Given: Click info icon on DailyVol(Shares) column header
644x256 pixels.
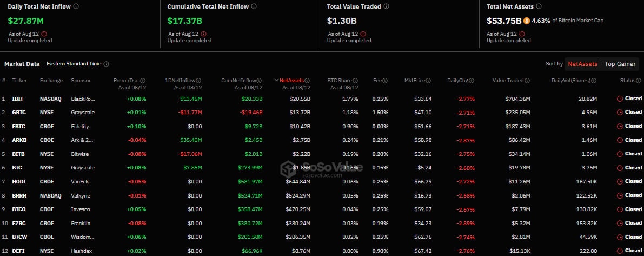Looking at the screenshot, I should tap(594, 81).
